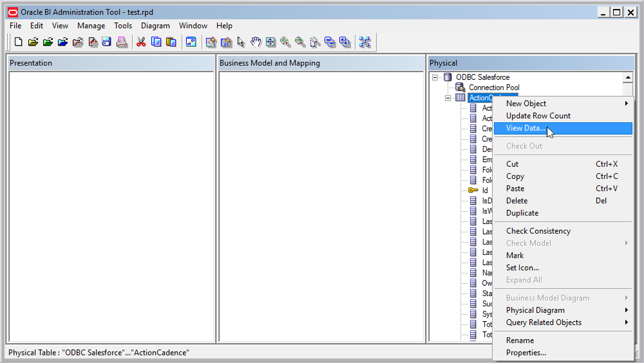Open the Tools menu
The width and height of the screenshot is (644, 363).
pyautogui.click(x=123, y=26)
